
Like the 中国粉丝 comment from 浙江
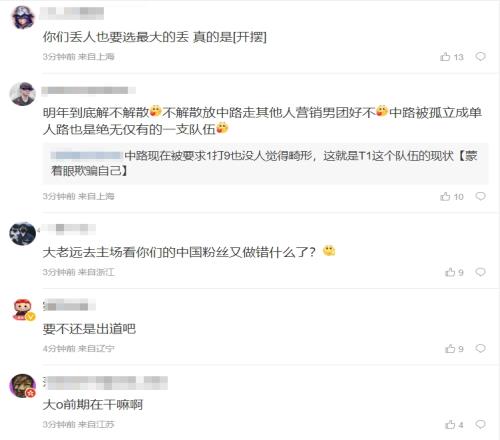(454, 272)
